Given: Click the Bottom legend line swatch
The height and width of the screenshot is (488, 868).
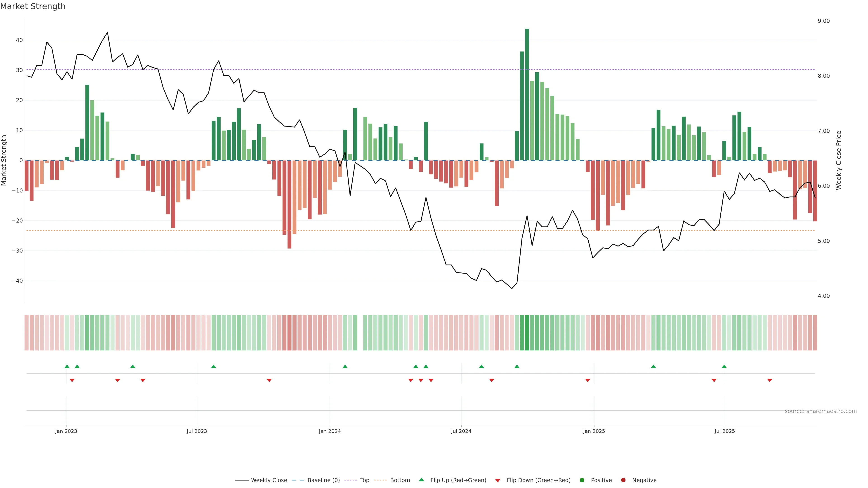Looking at the screenshot, I should [380, 480].
